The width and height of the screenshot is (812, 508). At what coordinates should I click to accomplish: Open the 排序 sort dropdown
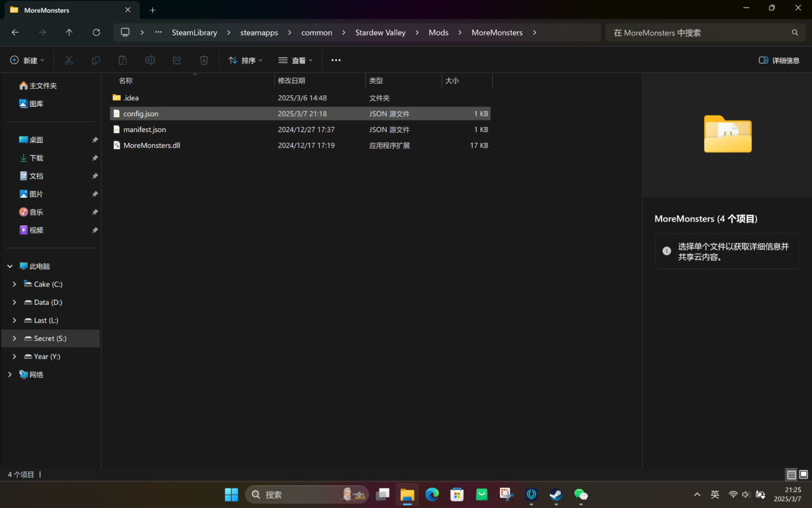245,60
